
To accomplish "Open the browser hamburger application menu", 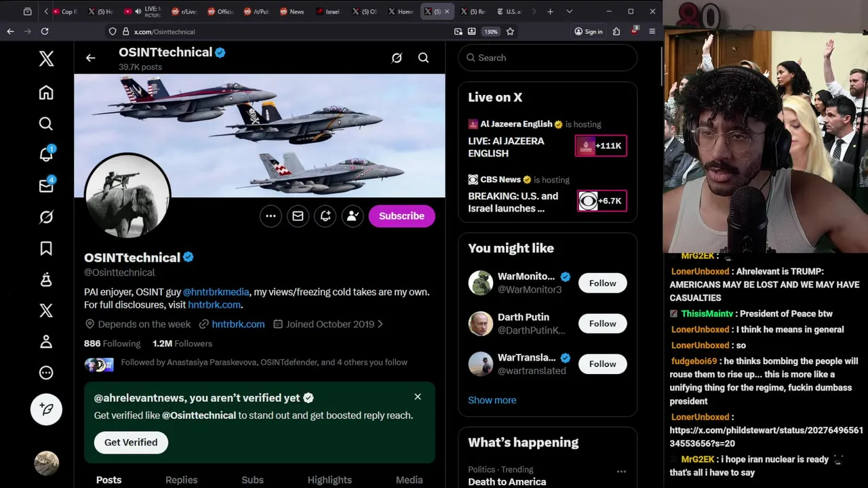I will (652, 31).
